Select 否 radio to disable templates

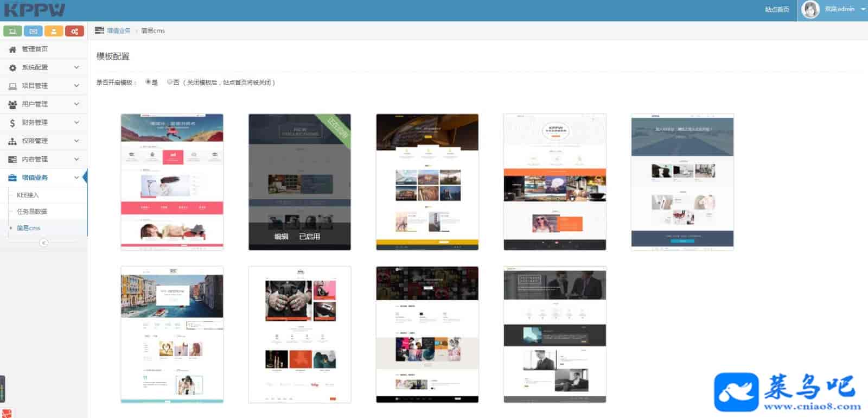170,82
